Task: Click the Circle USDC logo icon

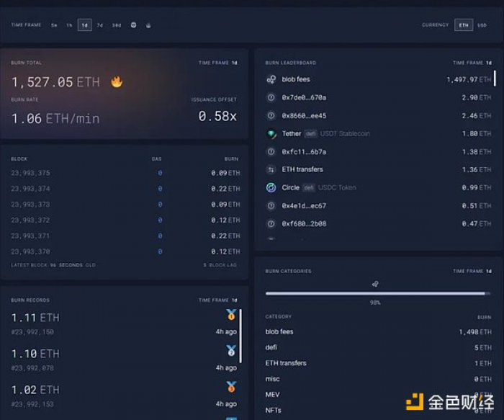Action: [271, 187]
